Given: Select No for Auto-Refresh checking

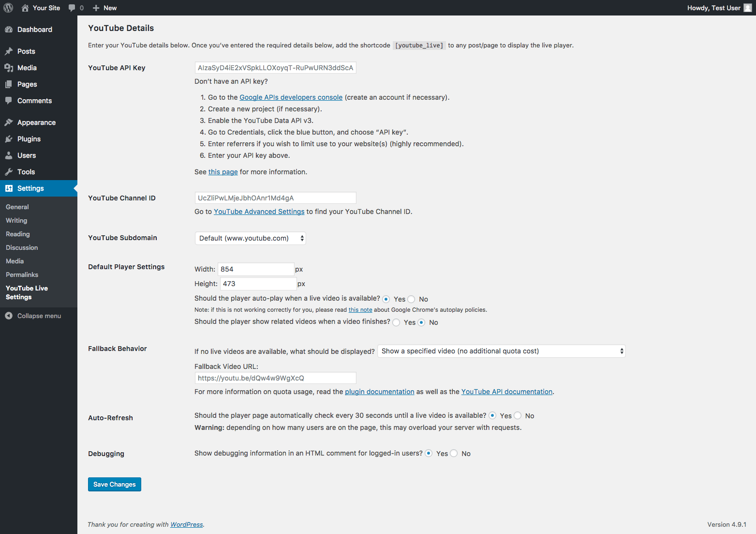Looking at the screenshot, I should pos(518,415).
